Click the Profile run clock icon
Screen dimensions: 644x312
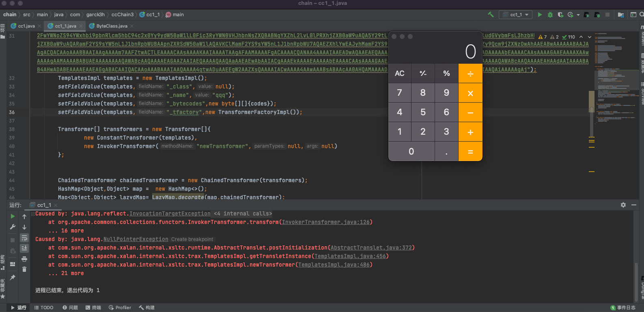click(x=571, y=15)
